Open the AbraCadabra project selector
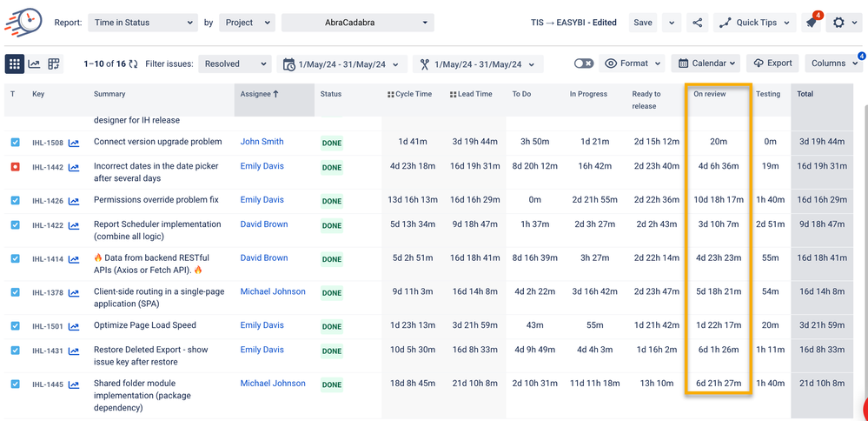The image size is (868, 421). pos(358,23)
